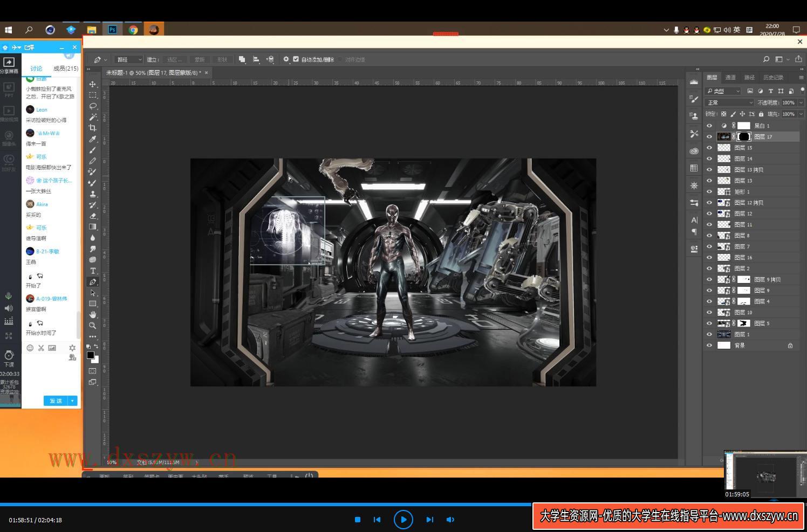Open the 路径 tool mode dropdown
807x532 pixels.
128,59
